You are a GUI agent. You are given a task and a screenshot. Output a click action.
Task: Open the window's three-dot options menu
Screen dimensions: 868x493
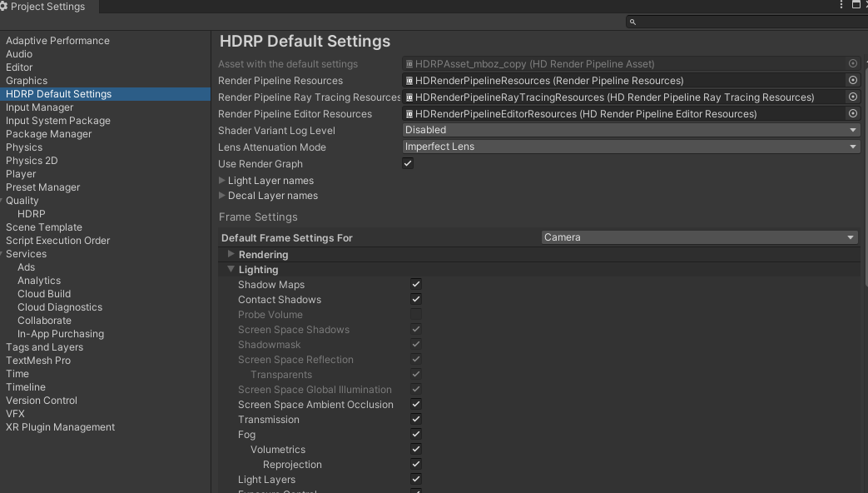pyautogui.click(x=842, y=5)
